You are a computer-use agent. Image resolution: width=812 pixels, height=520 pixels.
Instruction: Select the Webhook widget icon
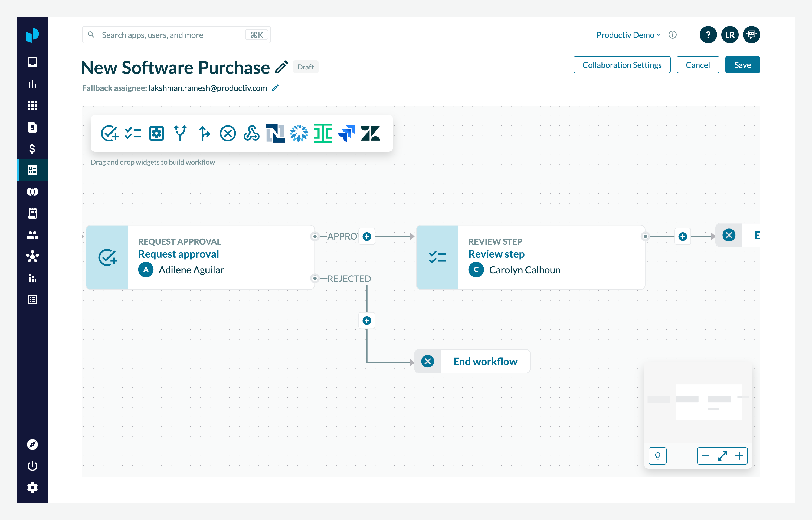coord(251,133)
